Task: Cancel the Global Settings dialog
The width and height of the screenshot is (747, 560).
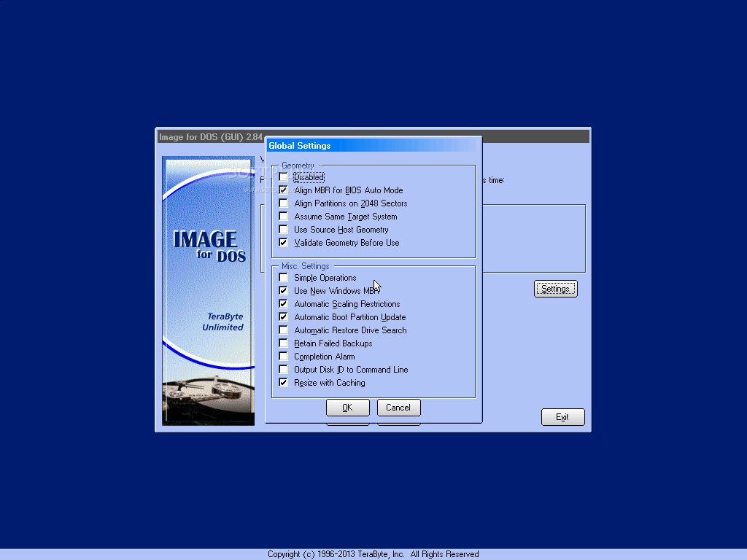Action: coord(399,408)
